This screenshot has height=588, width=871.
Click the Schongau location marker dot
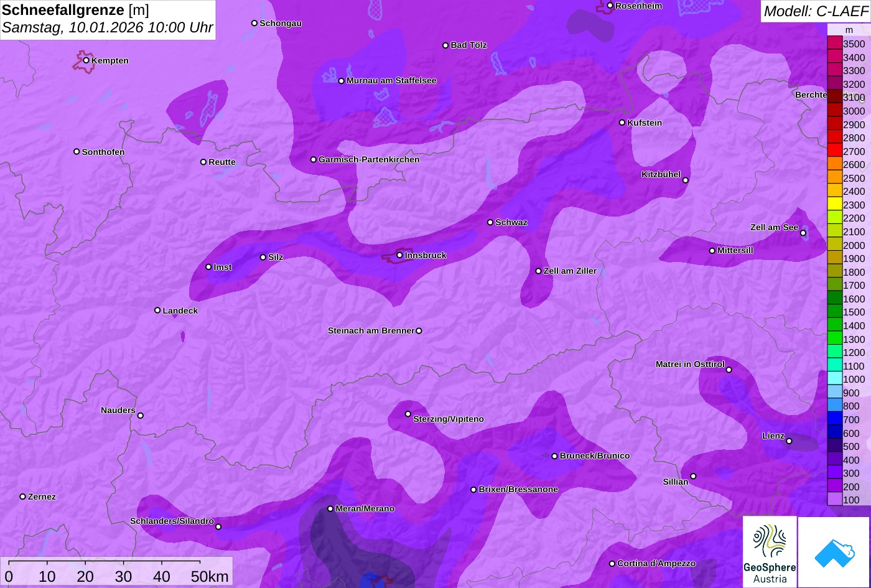click(254, 23)
